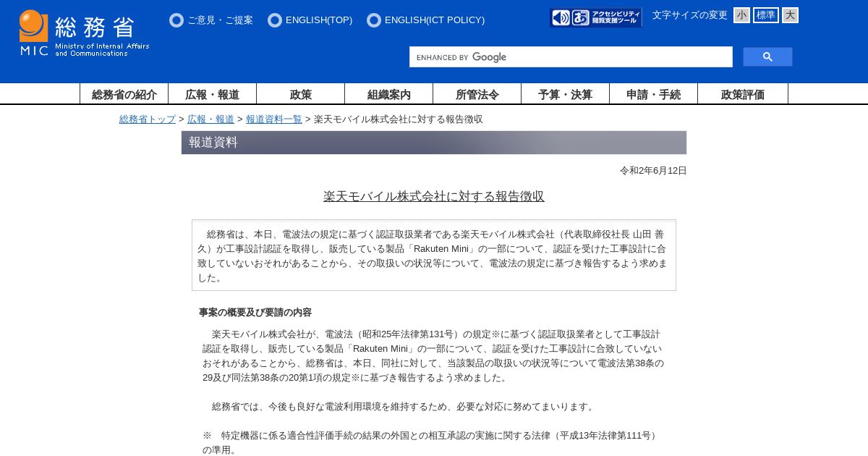Open the 広報・報道 menu
Viewport: 868px width, 456px height.
(213, 94)
